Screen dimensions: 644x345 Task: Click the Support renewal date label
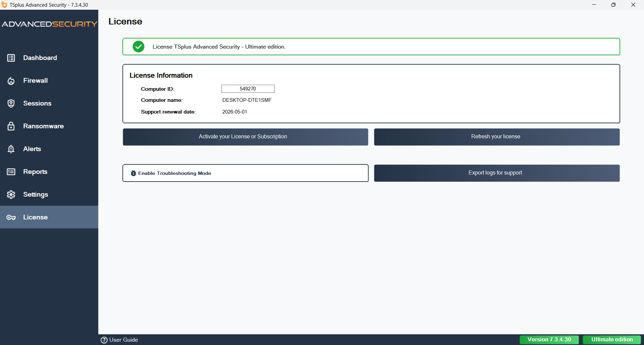(x=168, y=112)
